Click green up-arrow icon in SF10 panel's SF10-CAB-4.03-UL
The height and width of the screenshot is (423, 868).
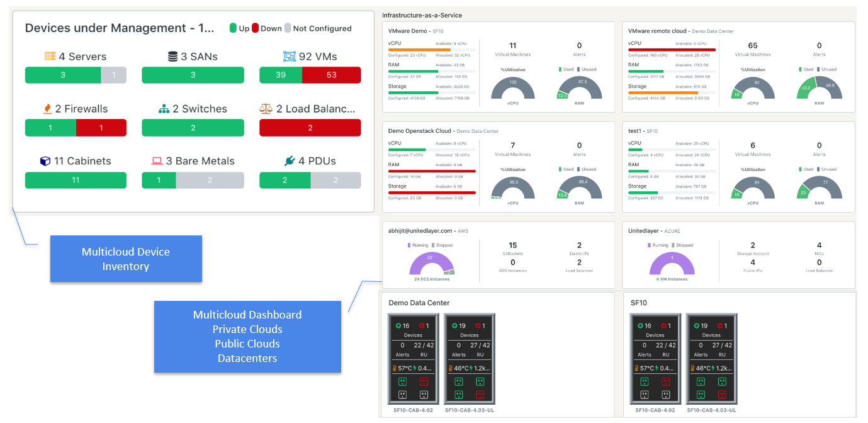pyautogui.click(x=696, y=326)
